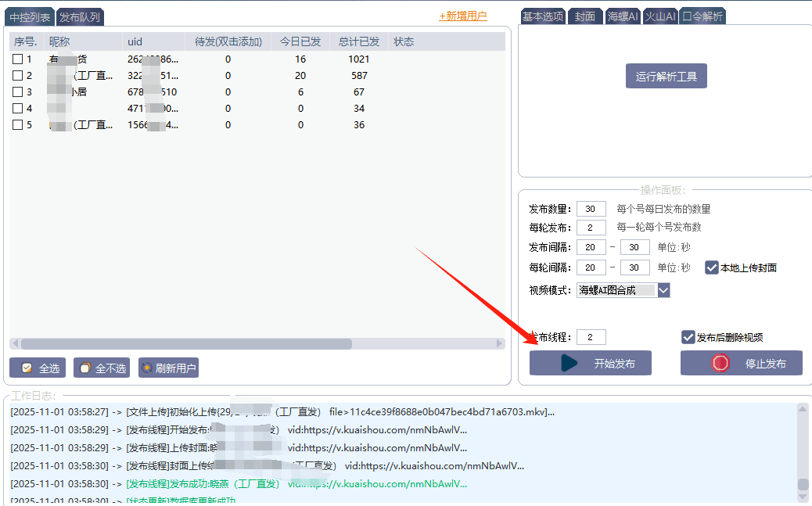
Task: Click the user list's horizontal scrollbar thumb
Action: [186, 344]
